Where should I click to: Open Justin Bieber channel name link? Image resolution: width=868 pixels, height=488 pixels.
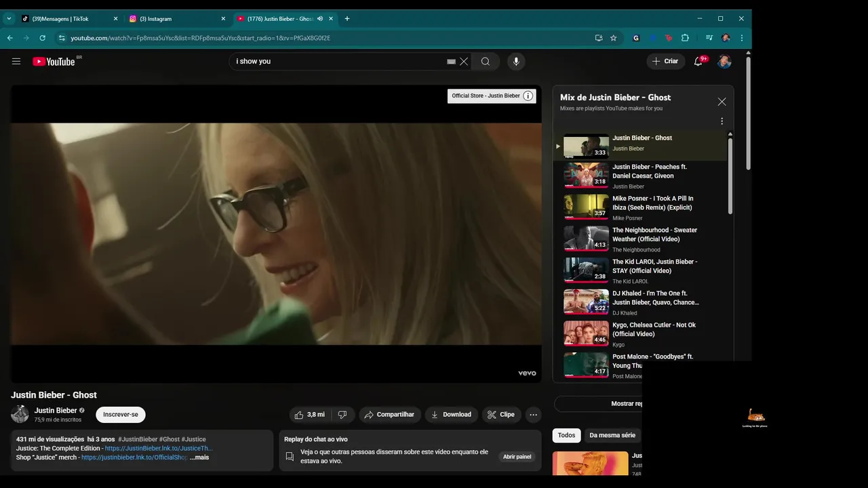pos(56,410)
